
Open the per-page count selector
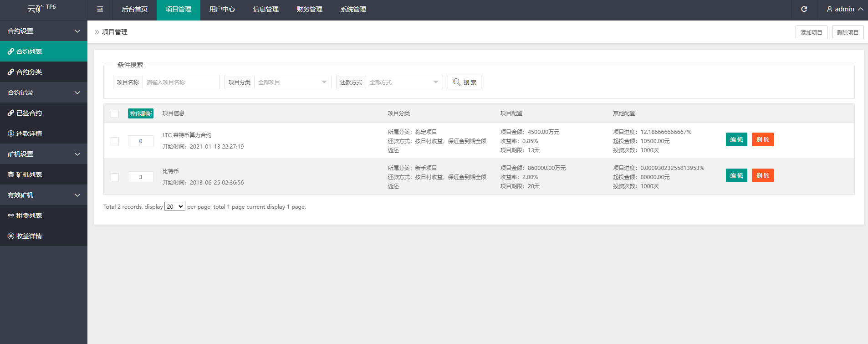pos(175,206)
